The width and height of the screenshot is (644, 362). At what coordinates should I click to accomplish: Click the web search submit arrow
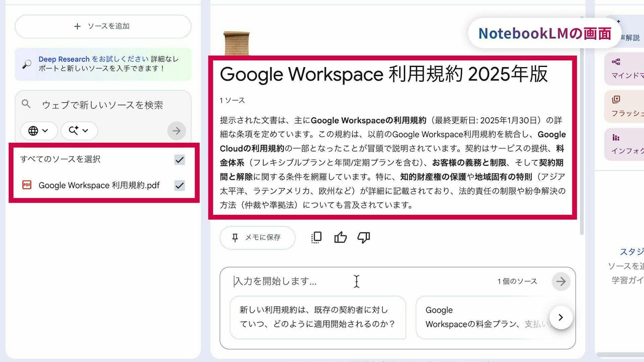pos(176,131)
